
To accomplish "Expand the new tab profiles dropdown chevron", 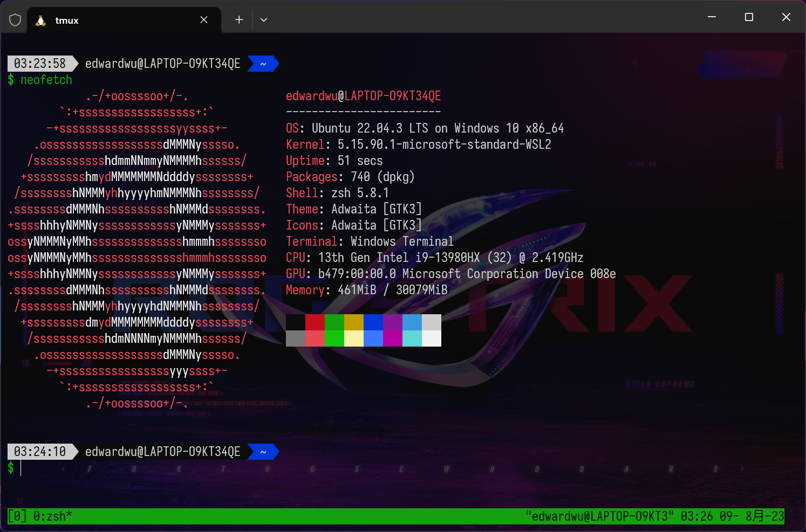I will [264, 20].
